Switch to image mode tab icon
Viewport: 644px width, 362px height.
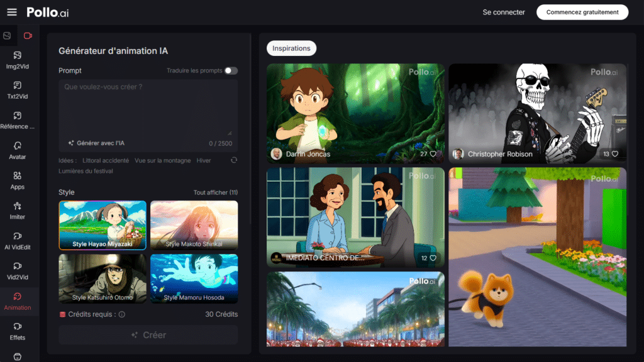(7, 36)
